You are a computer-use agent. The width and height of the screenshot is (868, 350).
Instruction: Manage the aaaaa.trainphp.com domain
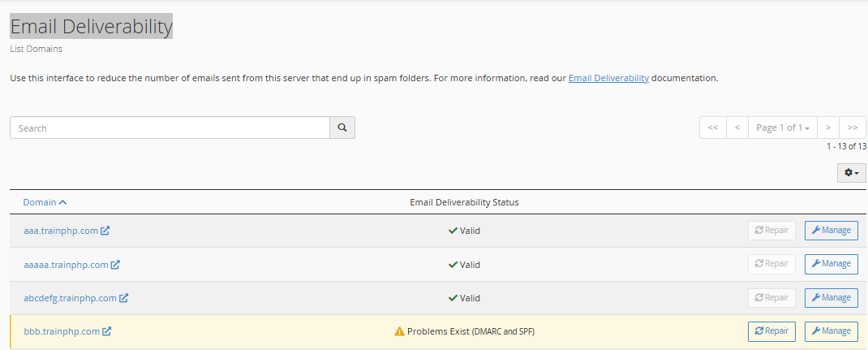pos(831,264)
